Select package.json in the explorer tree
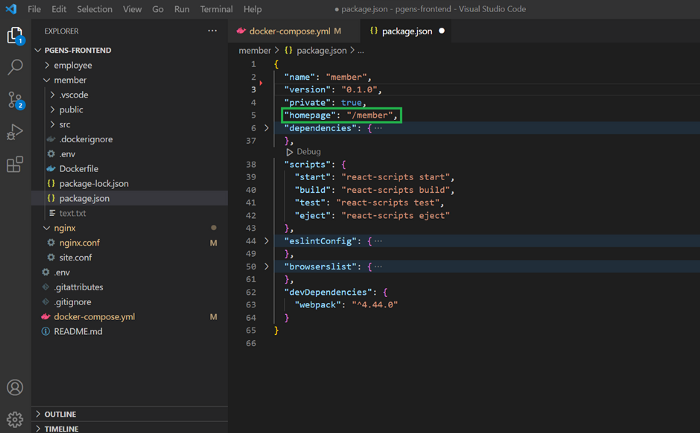Screen dimensions: 700x433 tap(84, 198)
